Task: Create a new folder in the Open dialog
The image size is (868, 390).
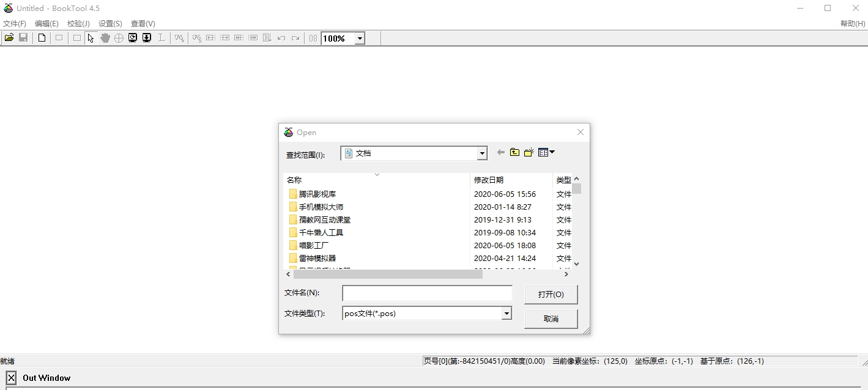Action: pyautogui.click(x=529, y=152)
